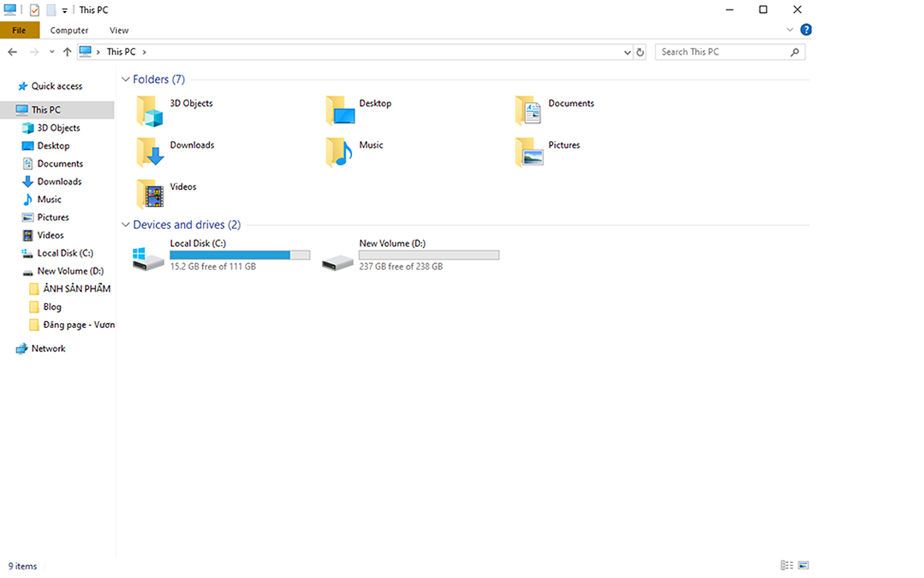
Task: Open the Music folder in main pane
Action: tap(339, 152)
